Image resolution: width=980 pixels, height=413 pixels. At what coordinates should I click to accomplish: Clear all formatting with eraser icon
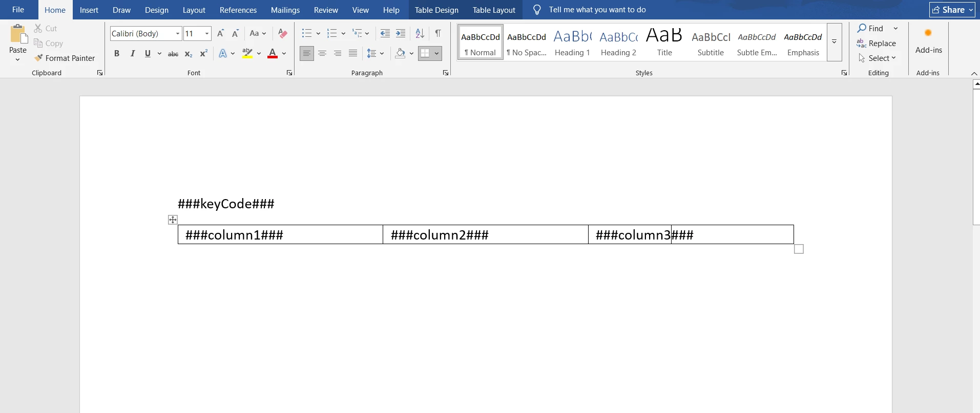(x=282, y=34)
